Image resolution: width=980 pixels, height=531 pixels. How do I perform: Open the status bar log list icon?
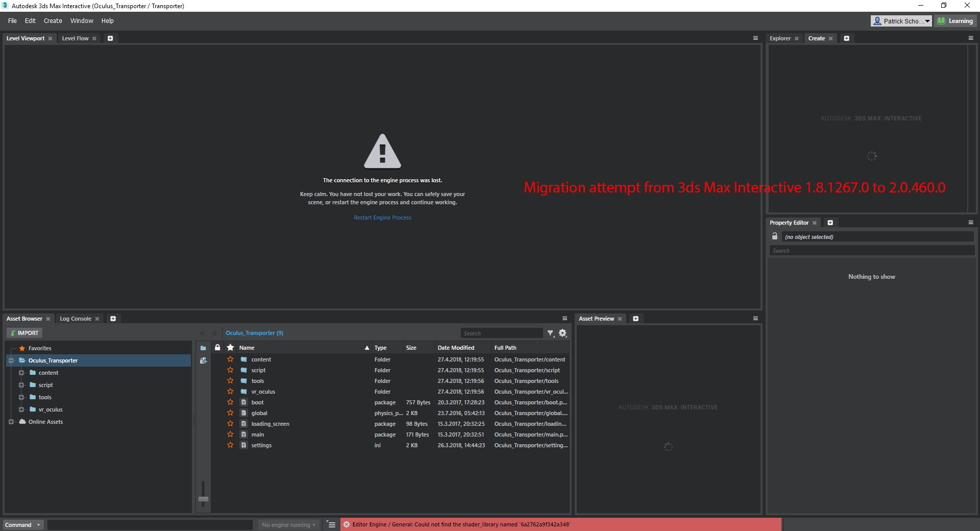coord(331,524)
